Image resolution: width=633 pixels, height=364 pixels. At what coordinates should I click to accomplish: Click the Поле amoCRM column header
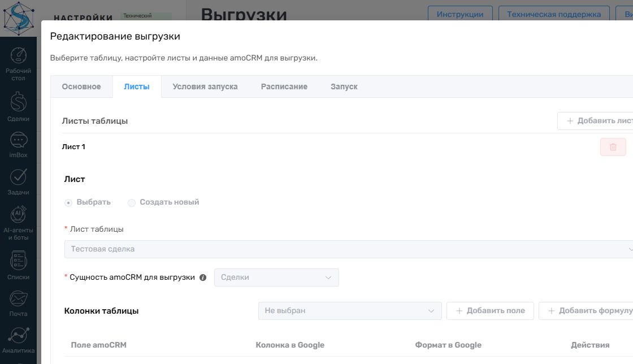tap(98, 345)
